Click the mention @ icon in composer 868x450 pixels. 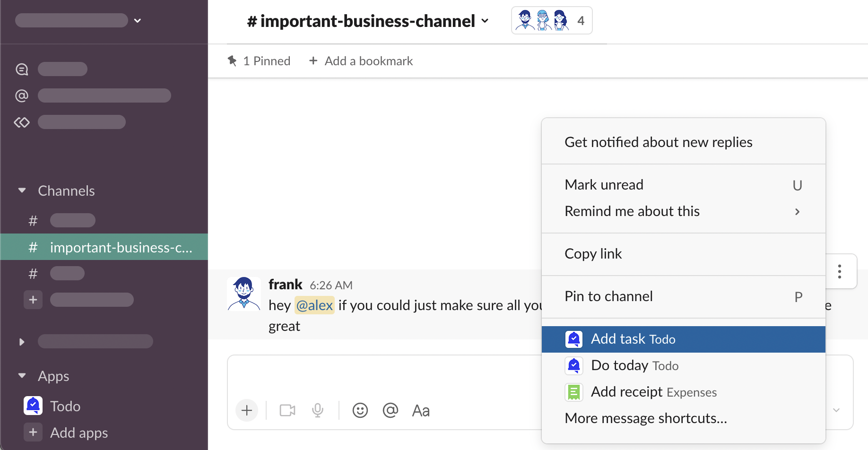pos(391,410)
